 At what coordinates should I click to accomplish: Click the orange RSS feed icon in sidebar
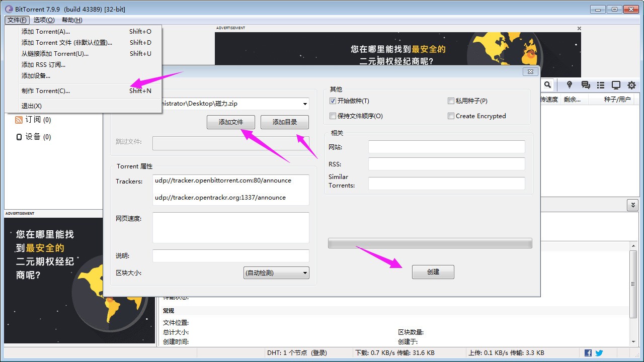pyautogui.click(x=19, y=120)
